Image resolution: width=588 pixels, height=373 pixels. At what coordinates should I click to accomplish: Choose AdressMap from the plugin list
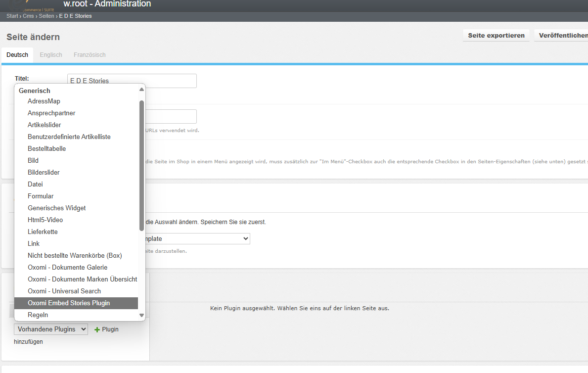(x=44, y=101)
